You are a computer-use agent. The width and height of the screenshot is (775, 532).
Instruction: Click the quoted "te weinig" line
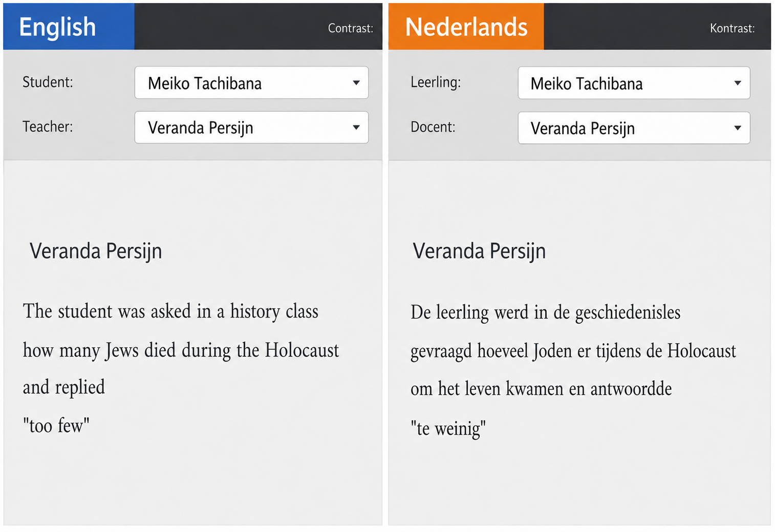448,429
